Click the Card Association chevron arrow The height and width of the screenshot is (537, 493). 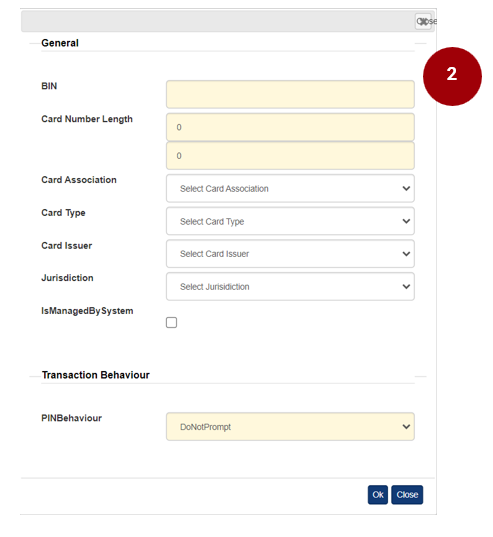(x=406, y=188)
